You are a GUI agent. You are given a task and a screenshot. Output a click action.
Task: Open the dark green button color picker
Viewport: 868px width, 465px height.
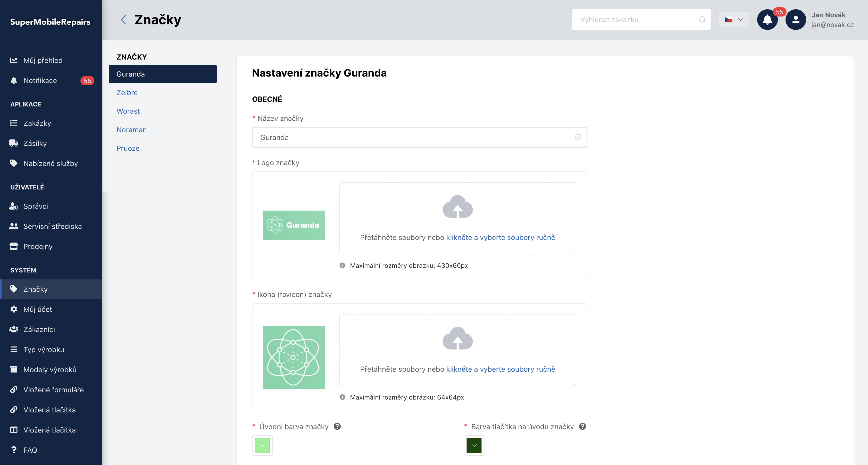pyautogui.click(x=474, y=445)
